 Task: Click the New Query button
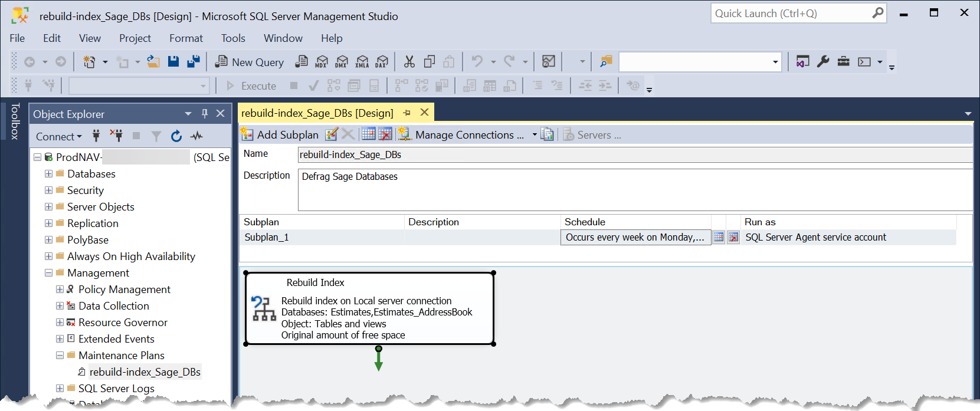[250, 62]
